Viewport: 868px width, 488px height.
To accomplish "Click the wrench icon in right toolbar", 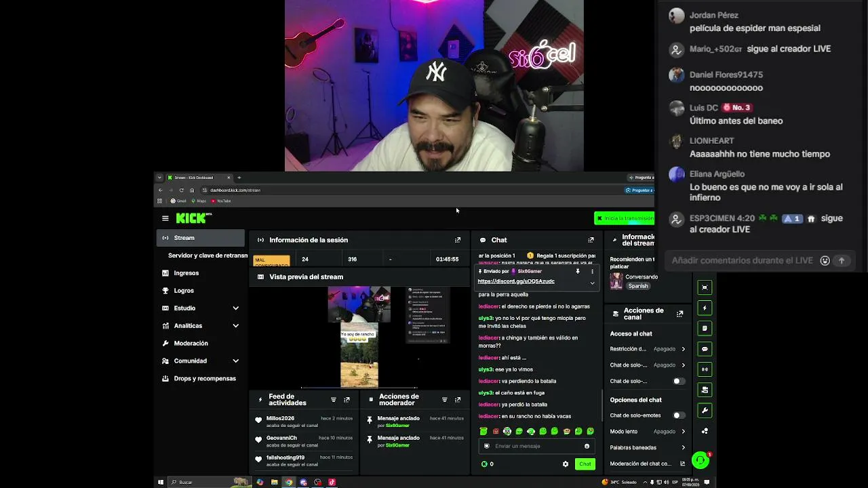I will [x=705, y=410].
